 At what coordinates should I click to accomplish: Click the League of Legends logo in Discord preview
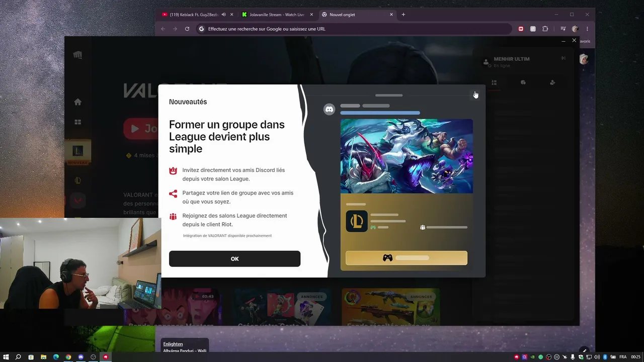pos(357,221)
